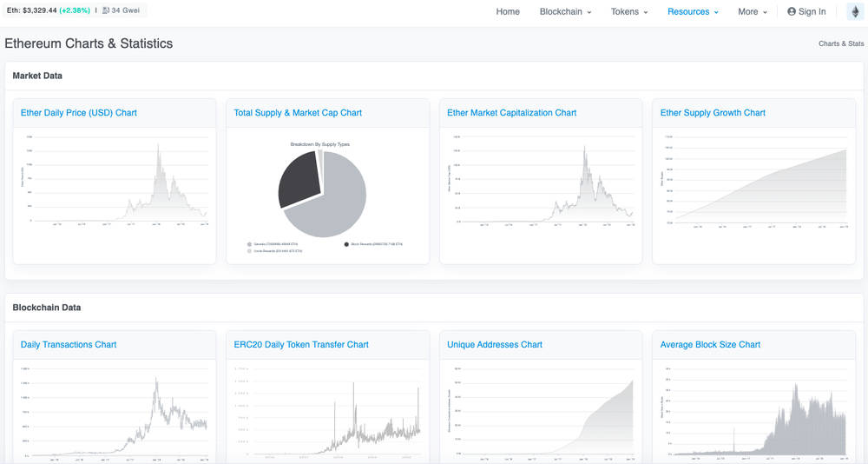Toggle the Uncle Rewards legend entry
Screen dimensions: 868x464
click(x=274, y=251)
